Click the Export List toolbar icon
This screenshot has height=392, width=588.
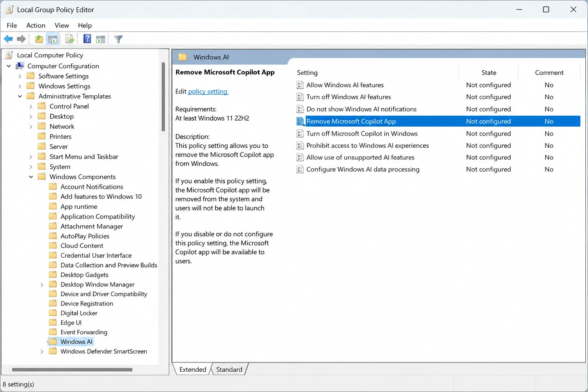pos(70,39)
